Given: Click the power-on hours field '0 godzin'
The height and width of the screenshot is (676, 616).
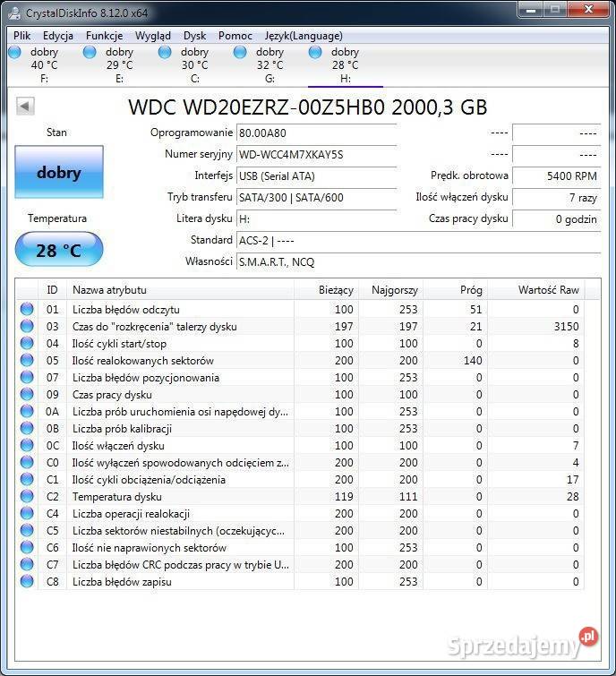Looking at the screenshot, I should [x=557, y=219].
